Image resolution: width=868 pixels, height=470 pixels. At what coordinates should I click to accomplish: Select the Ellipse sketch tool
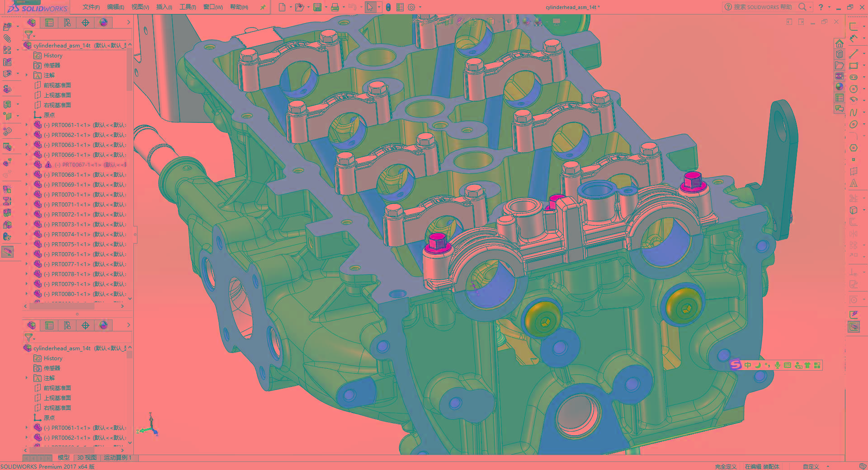pyautogui.click(x=853, y=124)
